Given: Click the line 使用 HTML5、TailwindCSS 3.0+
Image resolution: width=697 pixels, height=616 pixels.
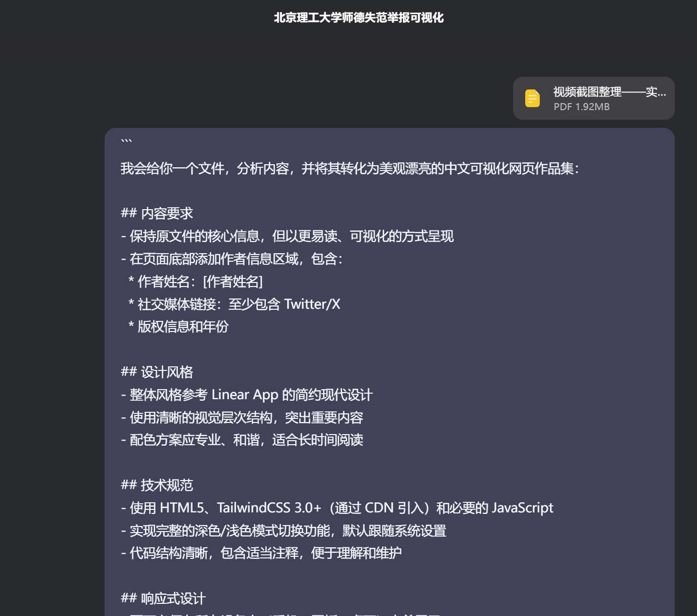Looking at the screenshot, I should click(x=337, y=507).
